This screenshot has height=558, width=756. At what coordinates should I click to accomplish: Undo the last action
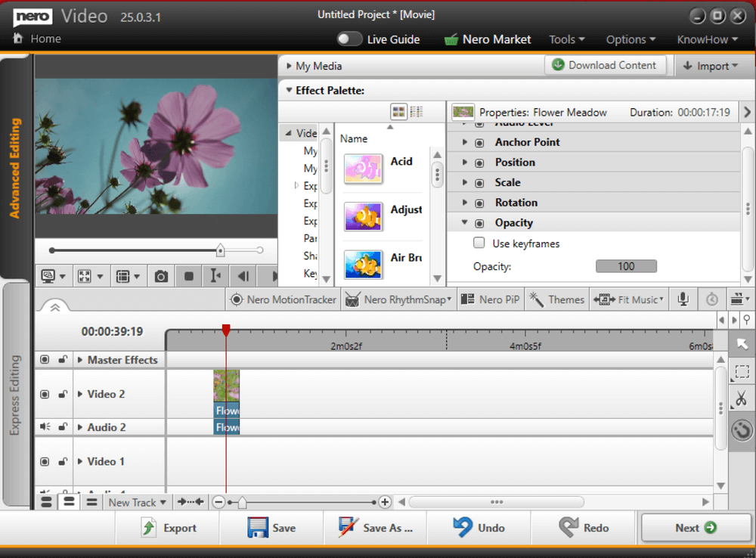(x=479, y=528)
